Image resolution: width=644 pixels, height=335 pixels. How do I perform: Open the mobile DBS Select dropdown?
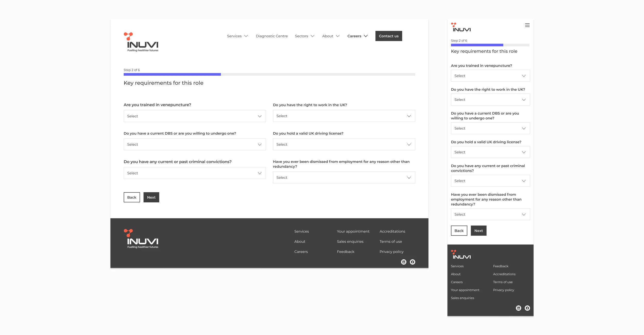(490, 128)
